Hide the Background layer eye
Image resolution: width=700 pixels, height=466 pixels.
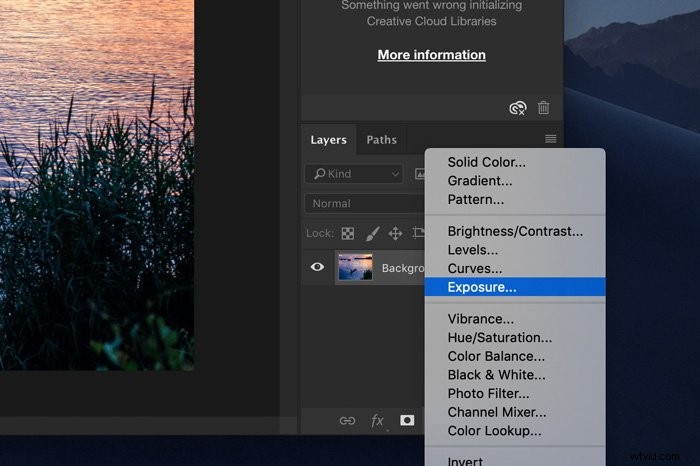[317, 267]
